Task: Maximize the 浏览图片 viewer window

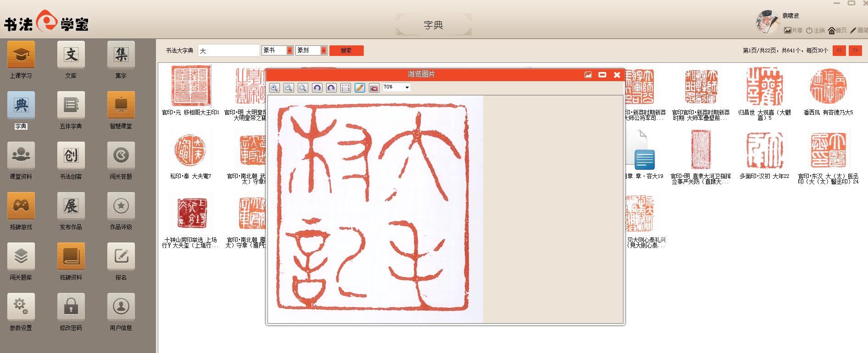Action: pyautogui.click(x=602, y=75)
